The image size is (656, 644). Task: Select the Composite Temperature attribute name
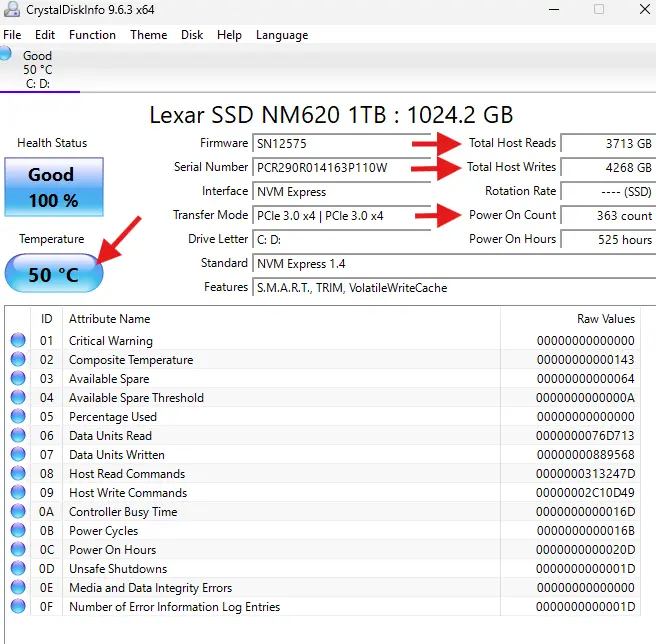tap(131, 360)
